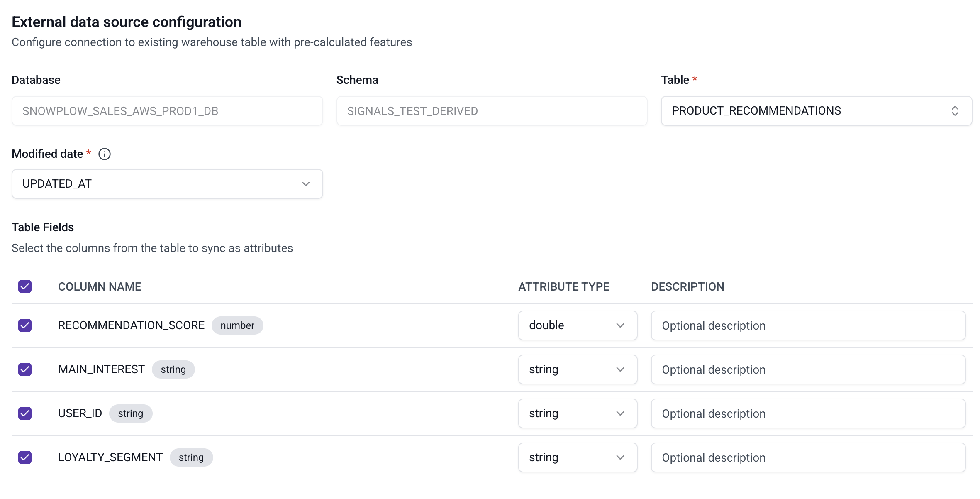Click the USER_ID column name
980x499 pixels.
coord(80,413)
